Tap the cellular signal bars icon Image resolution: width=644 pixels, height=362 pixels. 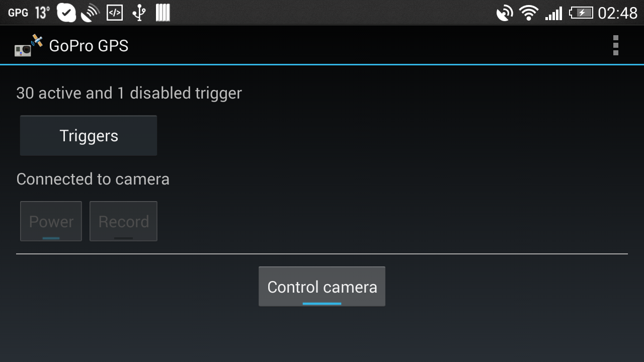click(553, 13)
